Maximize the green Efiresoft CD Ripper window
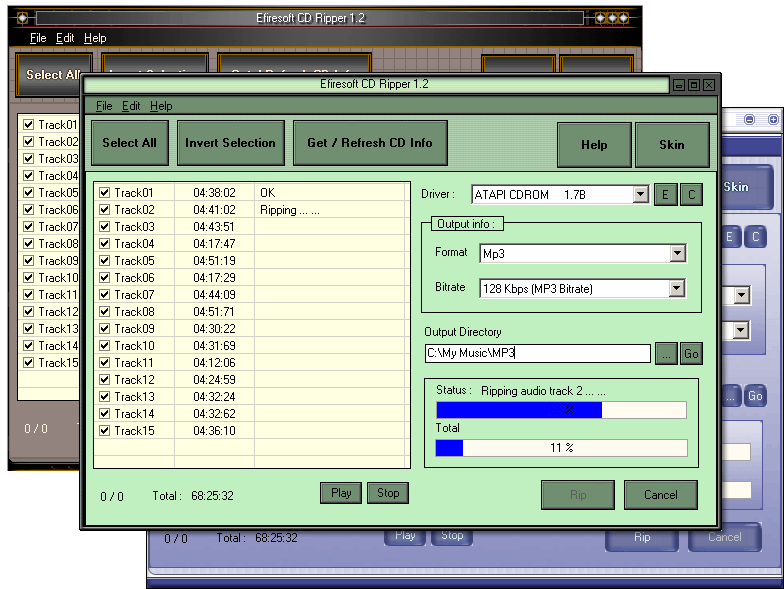The image size is (784, 589). 694,85
